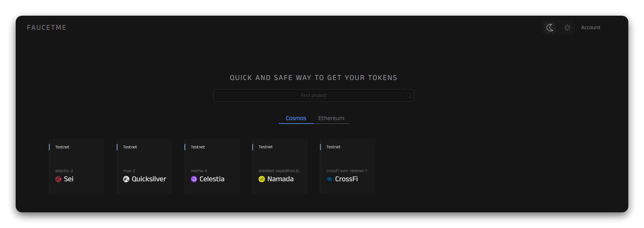
Task: Click the Namada logo icon
Action: click(262, 179)
